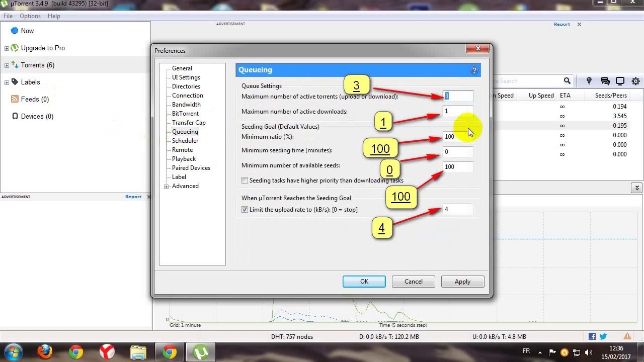
Task: Open Feeds (0) in the sidebar
Action: coord(35,99)
